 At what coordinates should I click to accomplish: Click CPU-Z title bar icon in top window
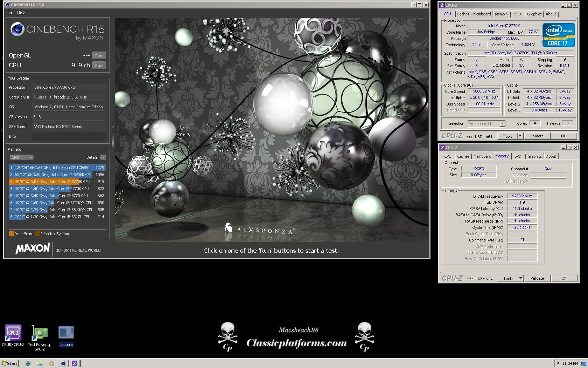pos(442,5)
